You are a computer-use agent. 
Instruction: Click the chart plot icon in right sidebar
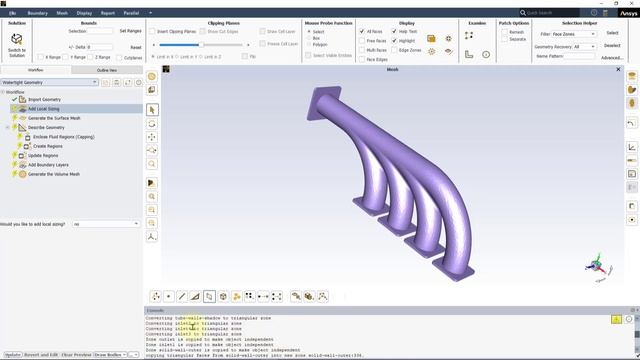(x=631, y=147)
